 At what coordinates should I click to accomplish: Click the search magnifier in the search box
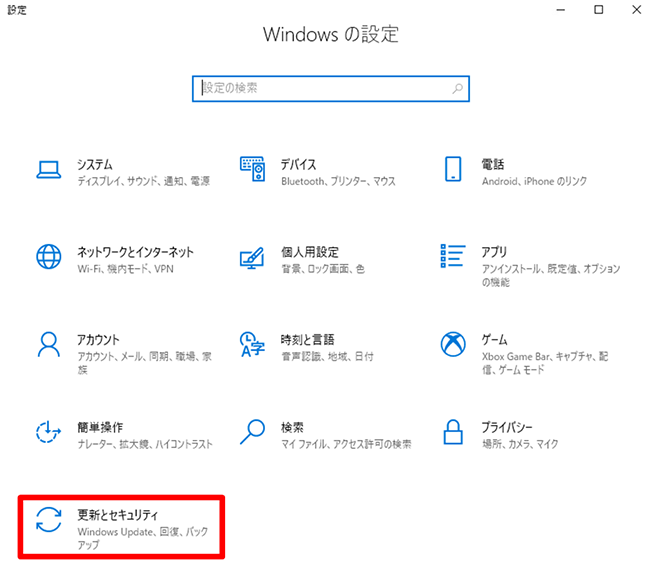click(x=457, y=88)
